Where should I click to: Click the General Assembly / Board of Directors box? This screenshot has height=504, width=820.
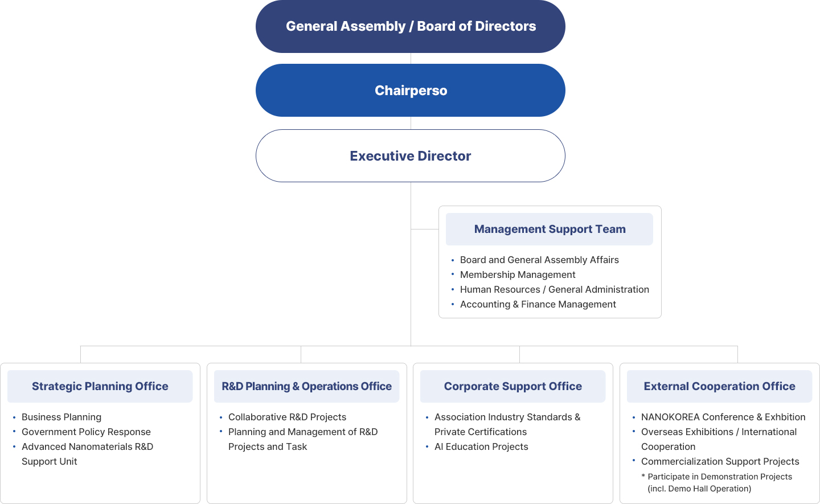[x=410, y=27]
